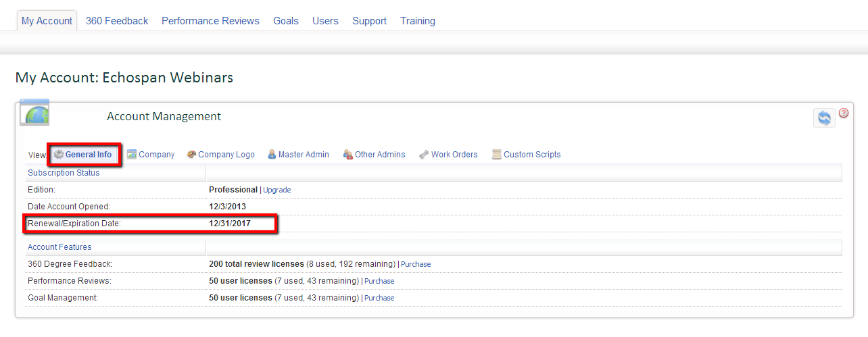Open the Training tab

tap(418, 21)
